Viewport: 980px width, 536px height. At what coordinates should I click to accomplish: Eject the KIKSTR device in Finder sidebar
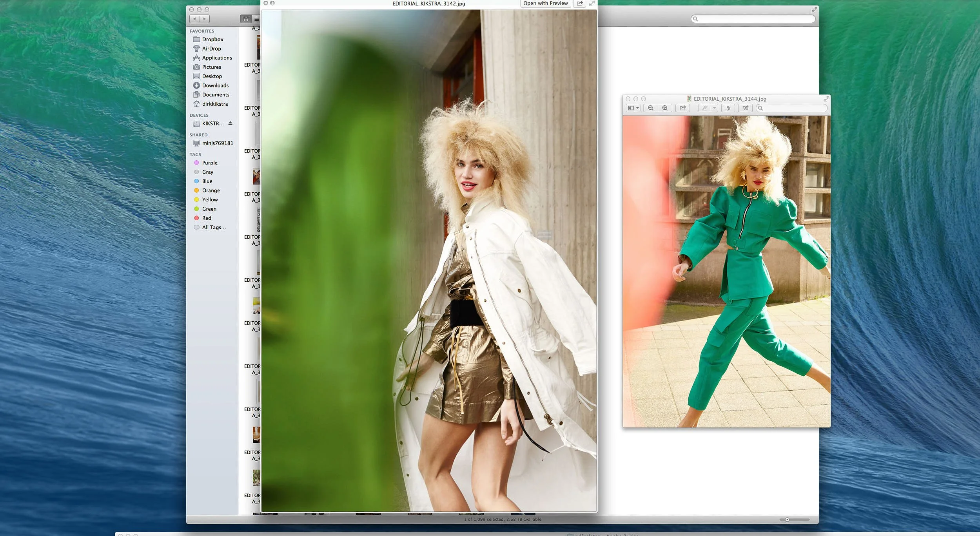click(x=230, y=123)
